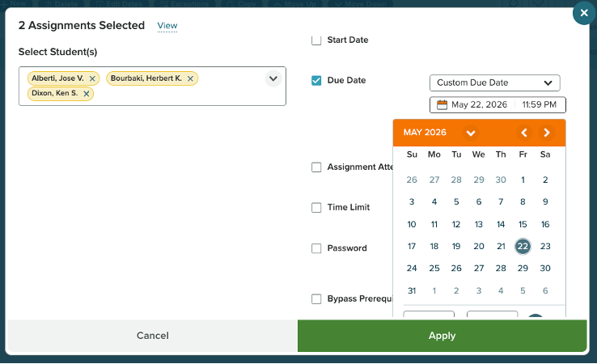
Task: Remove Alberti, Jose V. student chip
Action: [92, 78]
